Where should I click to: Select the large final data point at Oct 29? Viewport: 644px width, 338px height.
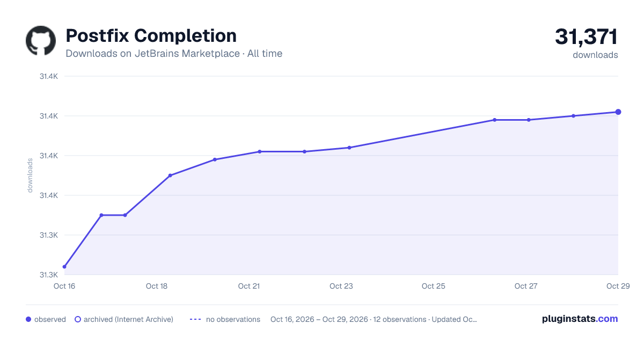pos(618,112)
